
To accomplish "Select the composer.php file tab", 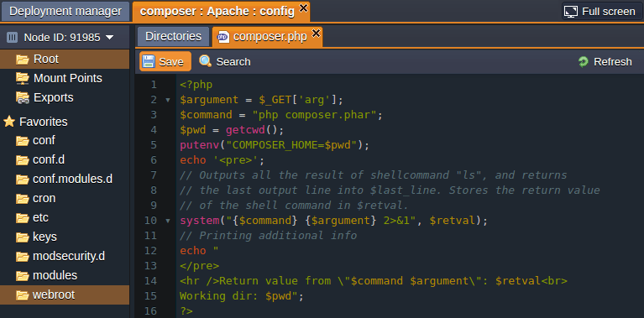I will point(267,37).
